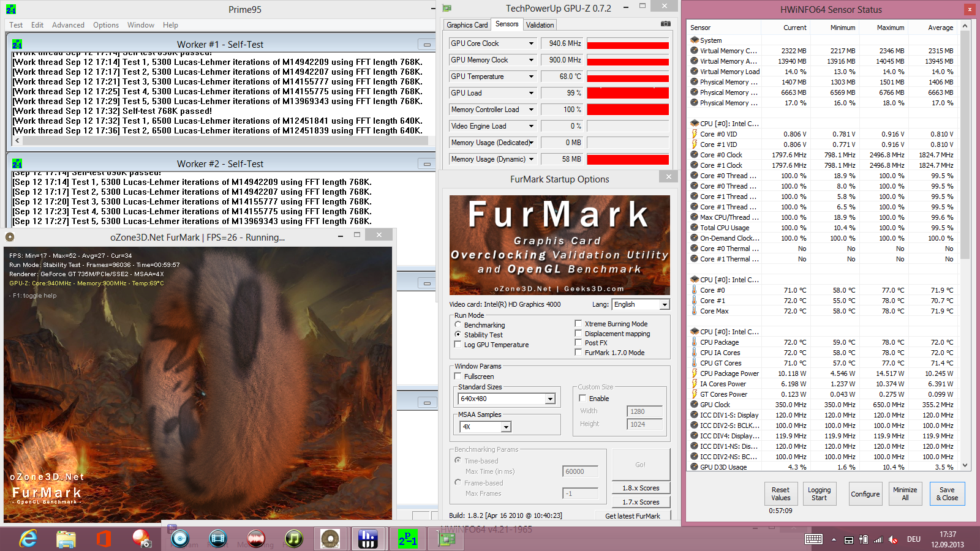This screenshot has height=551, width=980.
Task: Open the Window menu in Prime95
Action: [141, 25]
